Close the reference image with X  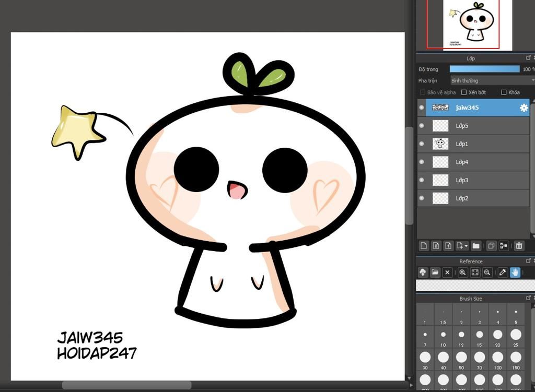[x=447, y=272]
